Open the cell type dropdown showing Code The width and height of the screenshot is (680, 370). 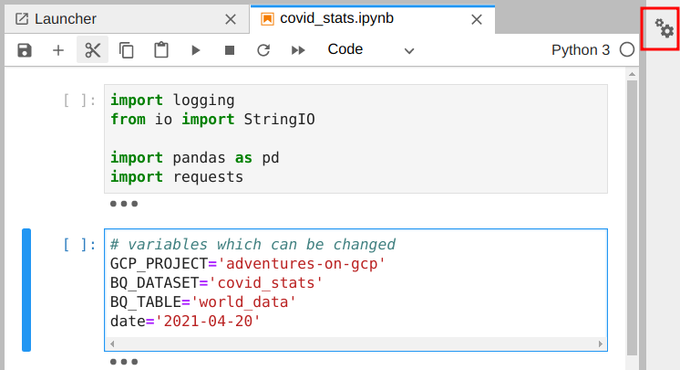[x=371, y=50]
